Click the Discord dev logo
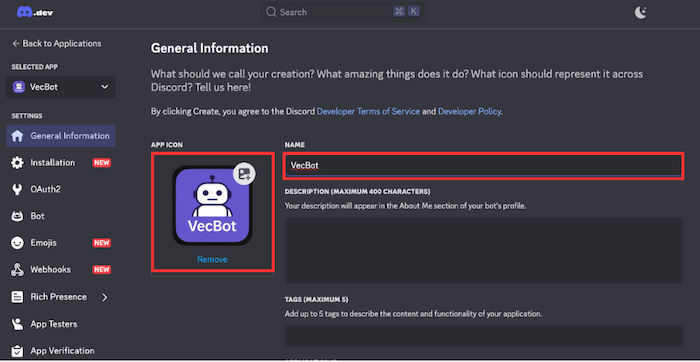Screen dimensions: 700x362 pyautogui.click(x=35, y=12)
